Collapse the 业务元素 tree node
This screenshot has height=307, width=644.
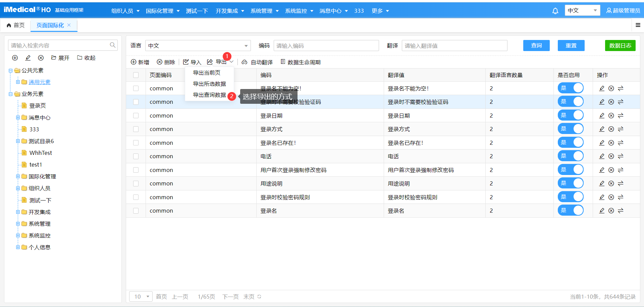[x=10, y=94]
